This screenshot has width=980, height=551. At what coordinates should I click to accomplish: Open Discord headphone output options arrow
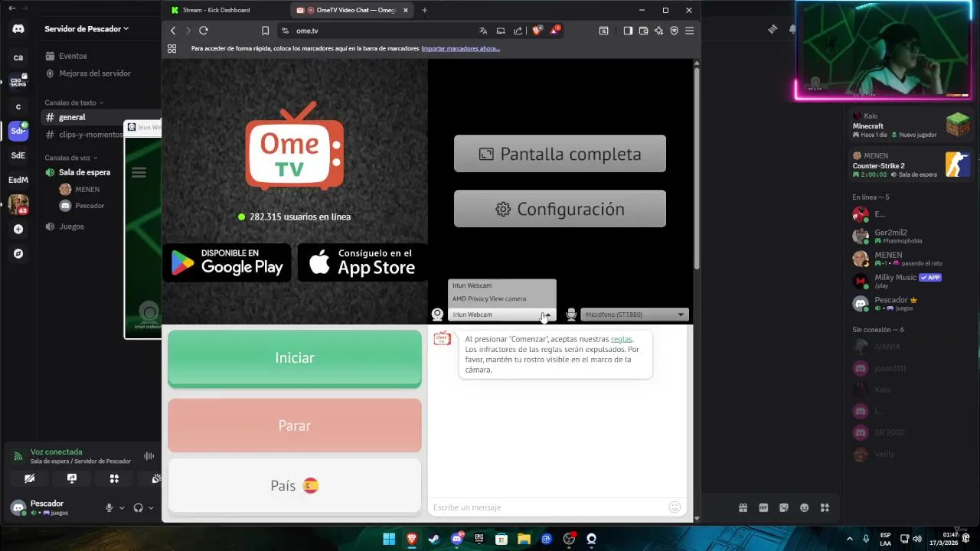pyautogui.click(x=151, y=507)
